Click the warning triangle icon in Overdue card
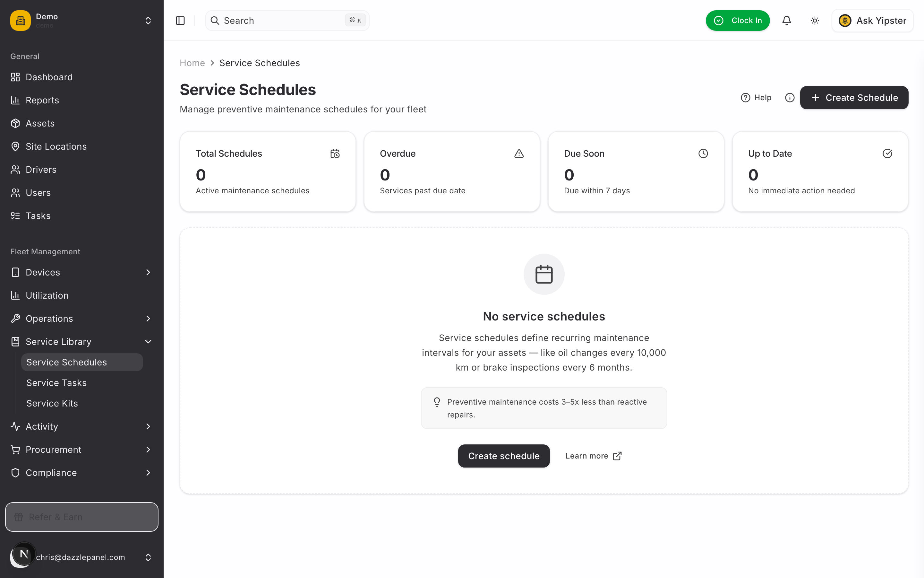 coord(519,154)
